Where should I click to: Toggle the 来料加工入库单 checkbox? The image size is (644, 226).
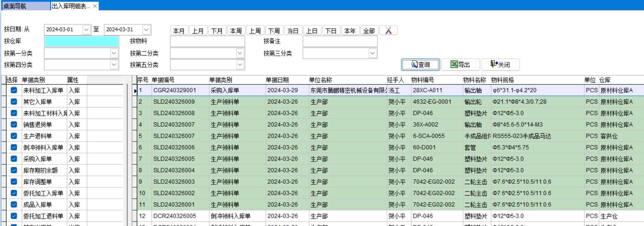(x=14, y=90)
